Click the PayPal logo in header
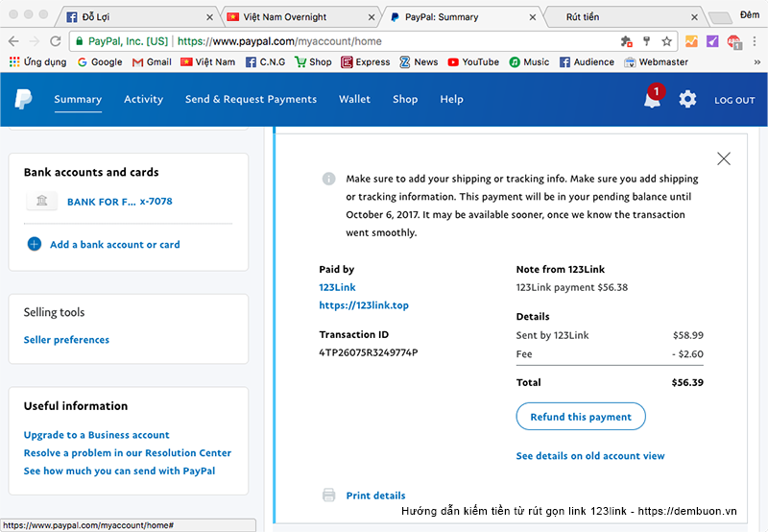 pos(24,99)
